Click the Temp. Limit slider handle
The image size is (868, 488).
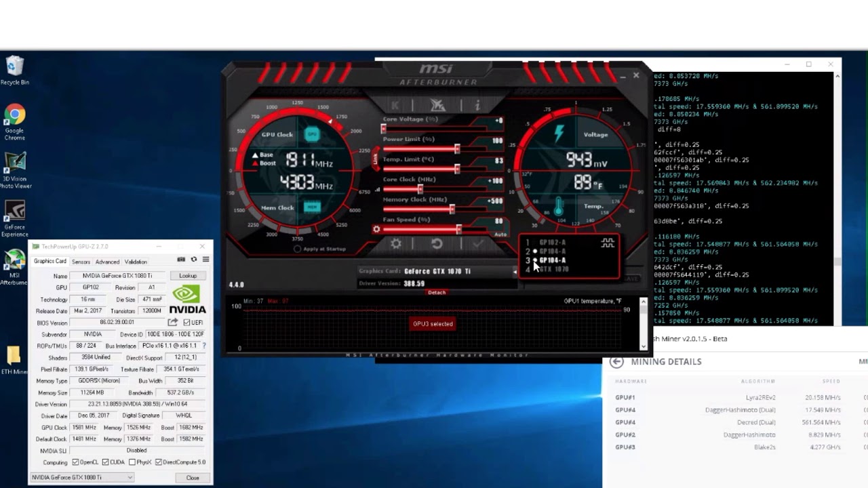457,169
